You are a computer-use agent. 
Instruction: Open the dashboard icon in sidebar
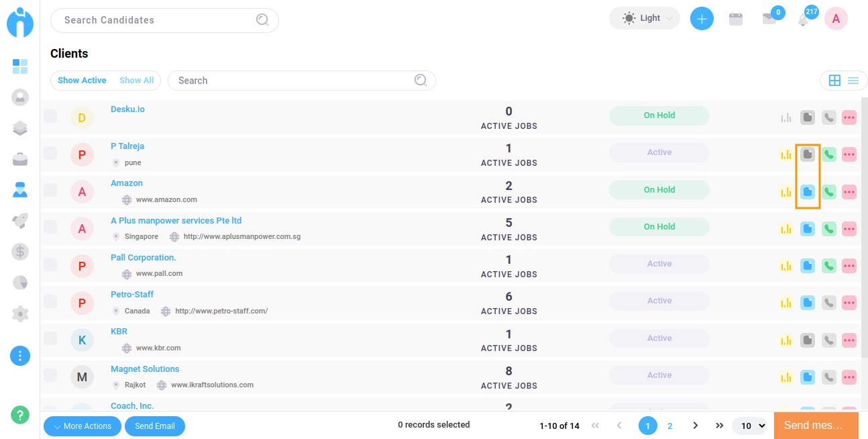pyautogui.click(x=20, y=66)
